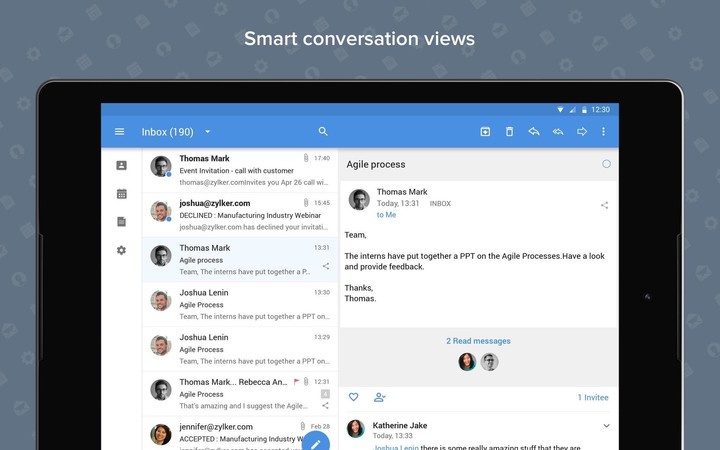The image size is (720, 450).
Task: Open the hamburger navigation menu
Action: click(119, 132)
